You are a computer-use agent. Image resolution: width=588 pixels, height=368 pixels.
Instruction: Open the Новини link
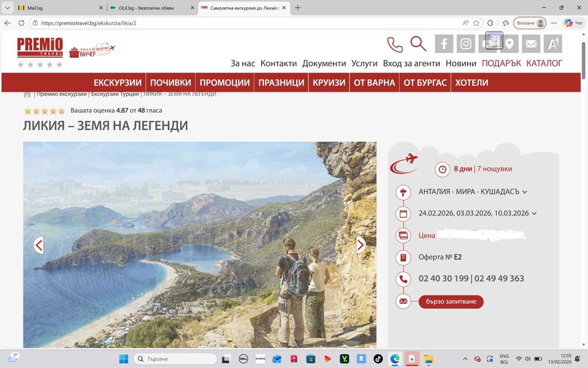[461, 64]
